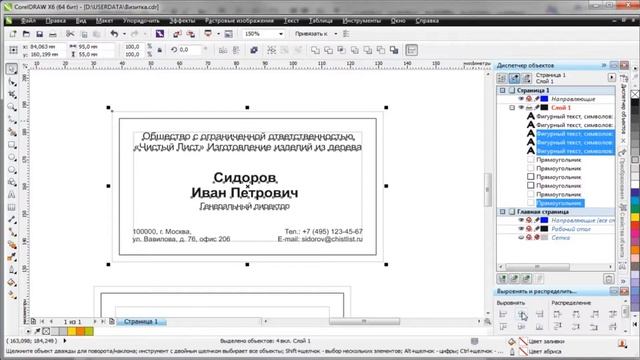Delete the selected object with the trash icon

pyautogui.click(x=609, y=279)
